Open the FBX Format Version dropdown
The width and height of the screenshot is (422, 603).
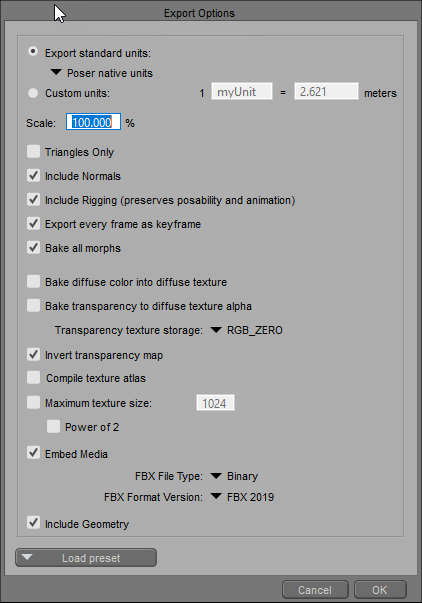tap(242, 497)
